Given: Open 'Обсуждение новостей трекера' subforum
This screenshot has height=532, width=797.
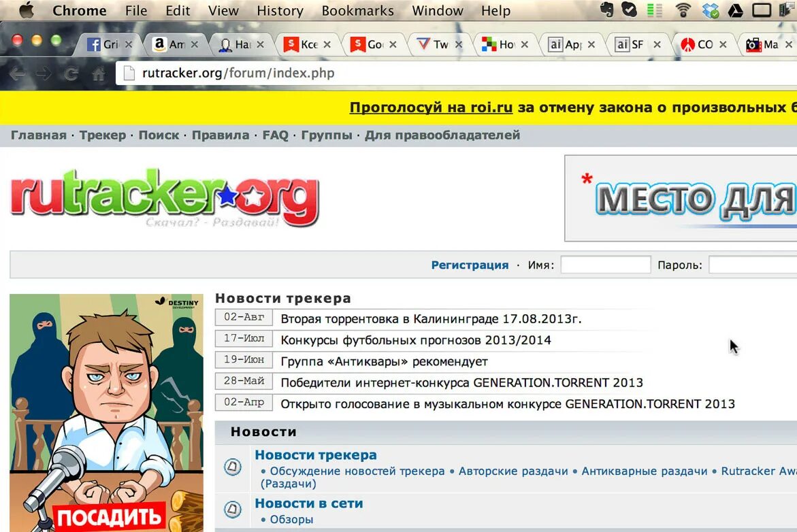Looking at the screenshot, I should (357, 471).
